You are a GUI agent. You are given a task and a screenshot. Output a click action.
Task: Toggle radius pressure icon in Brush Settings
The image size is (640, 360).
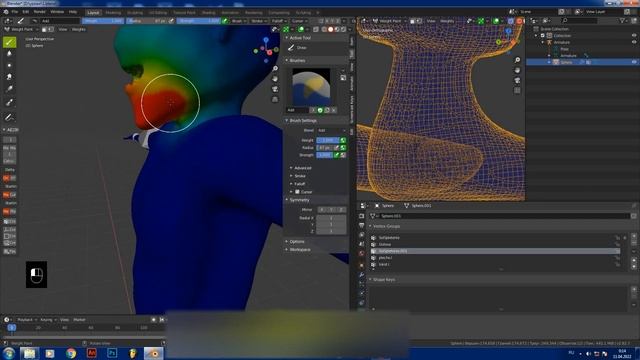pos(336,148)
